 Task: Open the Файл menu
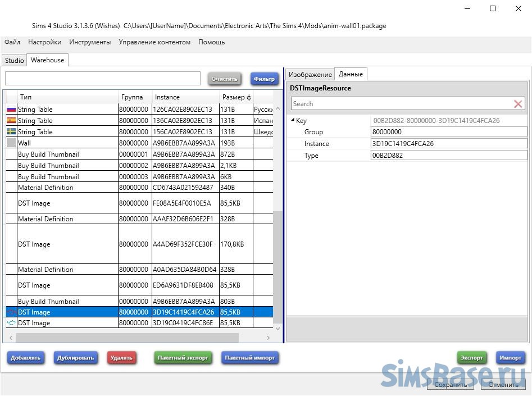12,42
